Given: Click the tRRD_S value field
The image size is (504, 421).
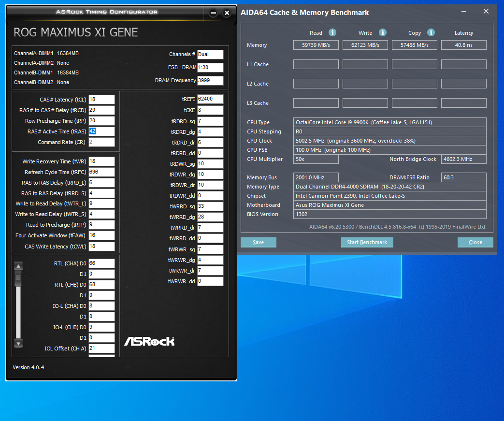Looking at the screenshot, I should click(101, 193).
